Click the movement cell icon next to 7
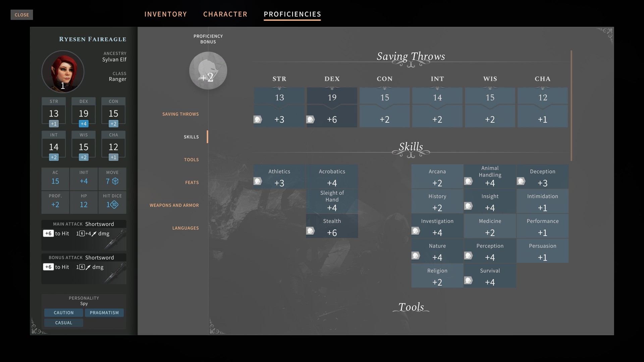The image size is (644, 362). (115, 181)
